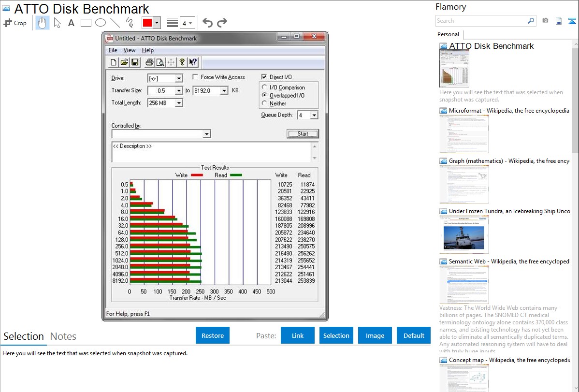Click the Print Preview icon in ATTO toolbar
The image size is (579, 392).
coord(160,62)
